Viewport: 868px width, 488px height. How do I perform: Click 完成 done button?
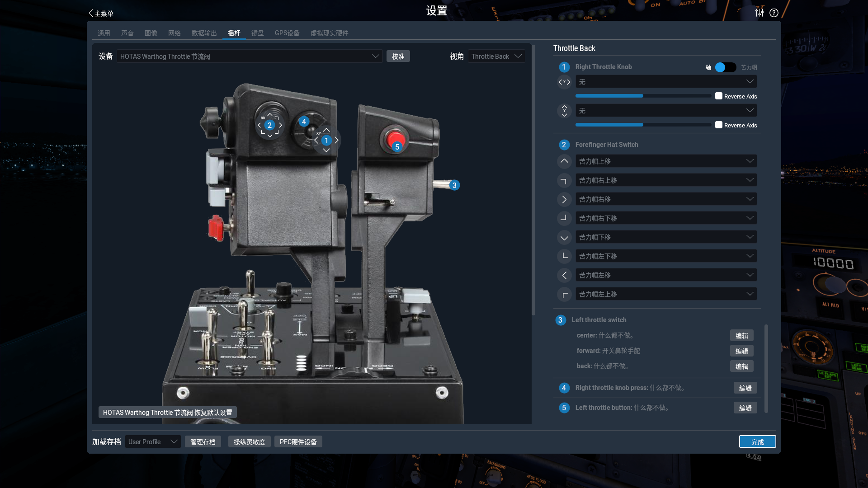(x=758, y=442)
